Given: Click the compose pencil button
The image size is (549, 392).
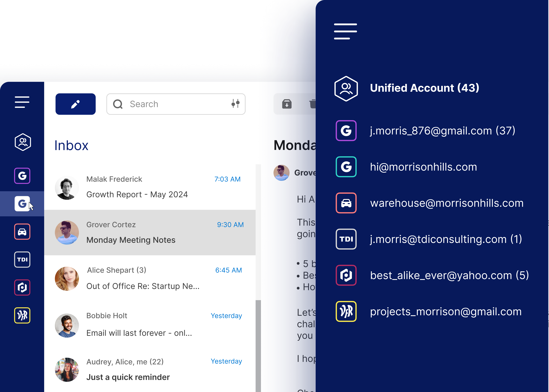Looking at the screenshot, I should pos(76,104).
